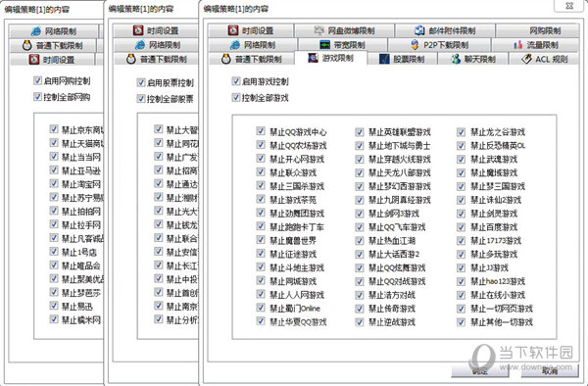588x386 pixels.
Task: Click the 时间设置 icon in leftmost window
Action: (34, 59)
